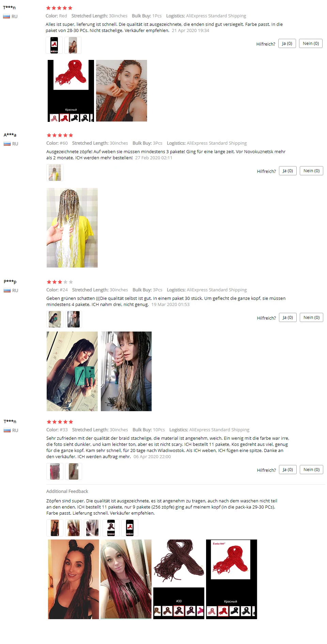The height and width of the screenshot is (644, 327).
Task: Click enlarged yellow shirt blonde braids photo
Action: pyautogui.click(x=72, y=228)
